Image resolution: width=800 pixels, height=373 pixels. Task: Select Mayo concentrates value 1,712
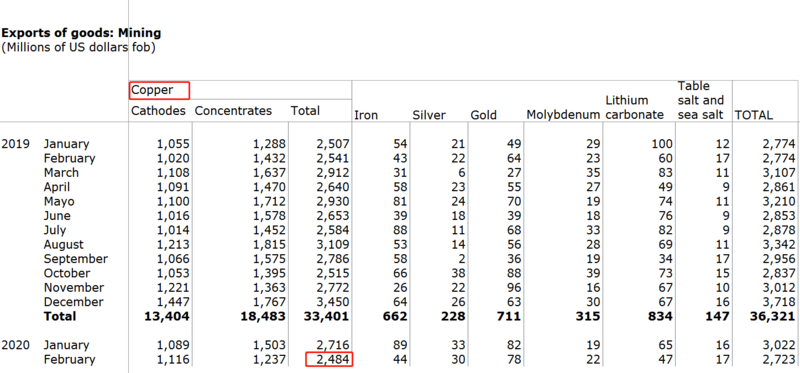[269, 201]
